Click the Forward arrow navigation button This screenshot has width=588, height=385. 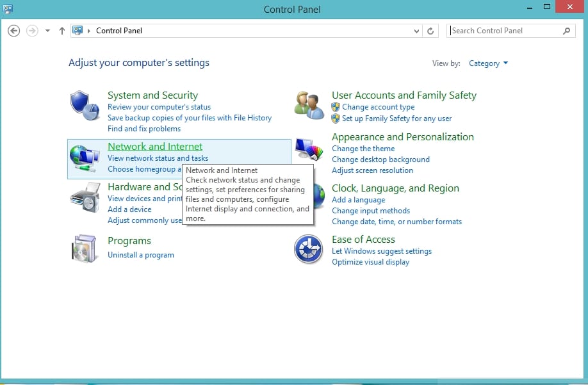pyautogui.click(x=32, y=31)
